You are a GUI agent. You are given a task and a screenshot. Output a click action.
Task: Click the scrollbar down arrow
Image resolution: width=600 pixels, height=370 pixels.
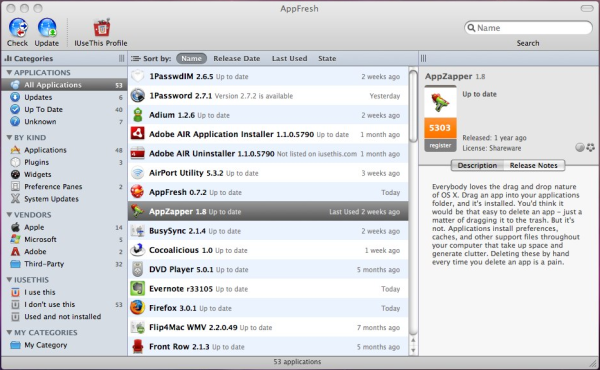click(x=413, y=350)
